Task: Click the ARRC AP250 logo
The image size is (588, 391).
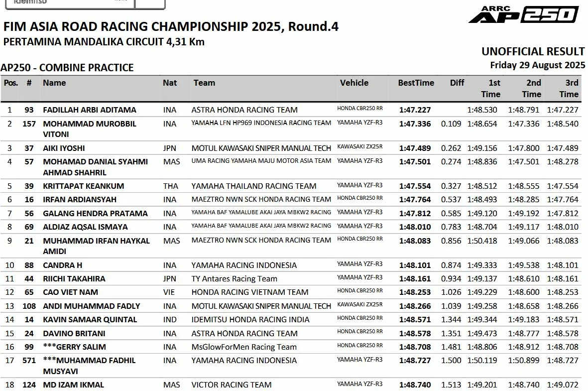Action: (523, 14)
